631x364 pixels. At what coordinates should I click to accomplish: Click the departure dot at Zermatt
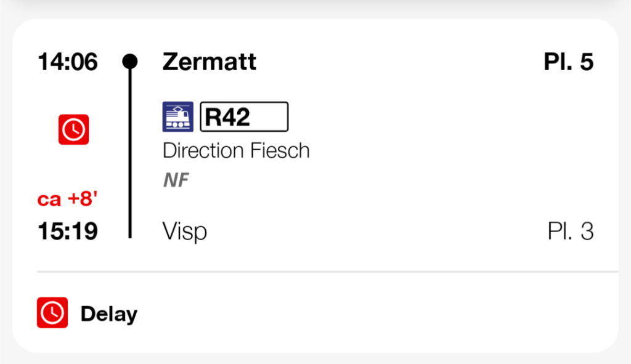[x=130, y=62]
